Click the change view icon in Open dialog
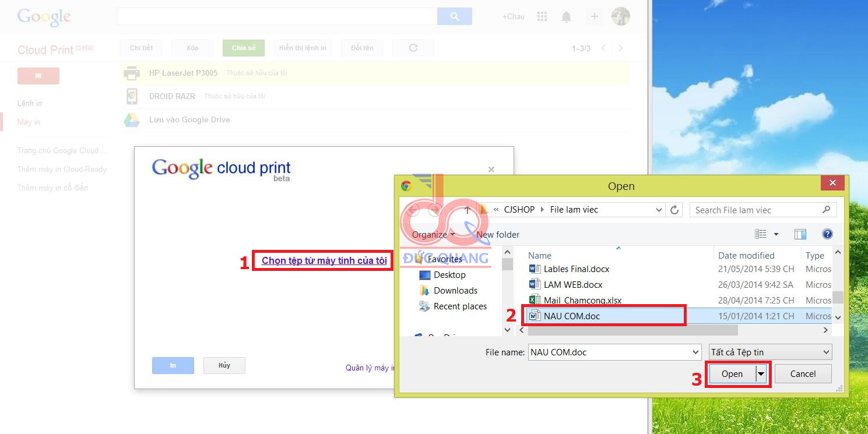 (x=761, y=234)
